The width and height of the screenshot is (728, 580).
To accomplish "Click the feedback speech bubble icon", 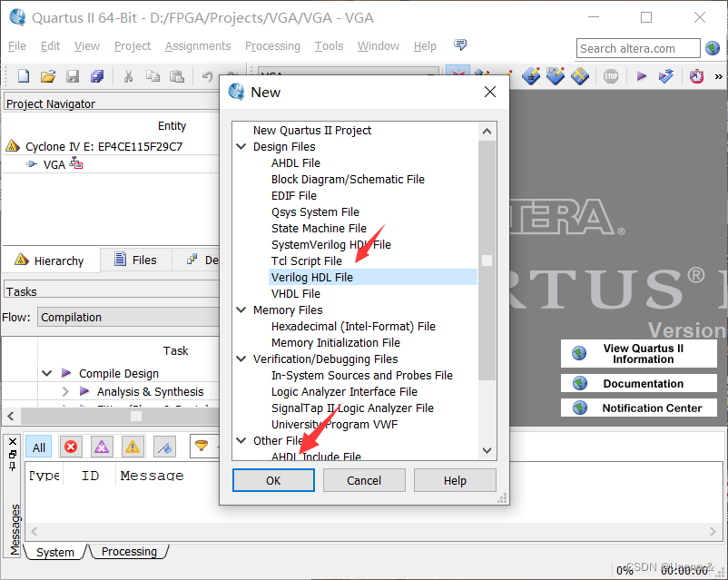I will [x=460, y=44].
